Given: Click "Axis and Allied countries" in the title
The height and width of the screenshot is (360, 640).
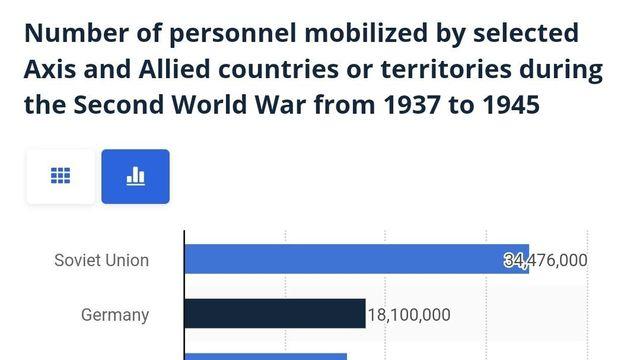Looking at the screenshot, I should tap(181, 69).
